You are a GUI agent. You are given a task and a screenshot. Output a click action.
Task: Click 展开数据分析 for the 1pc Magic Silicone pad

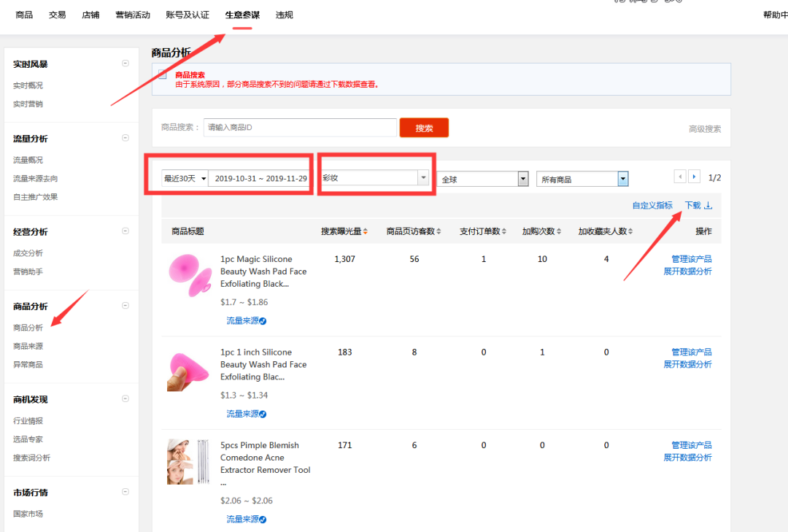(687, 271)
